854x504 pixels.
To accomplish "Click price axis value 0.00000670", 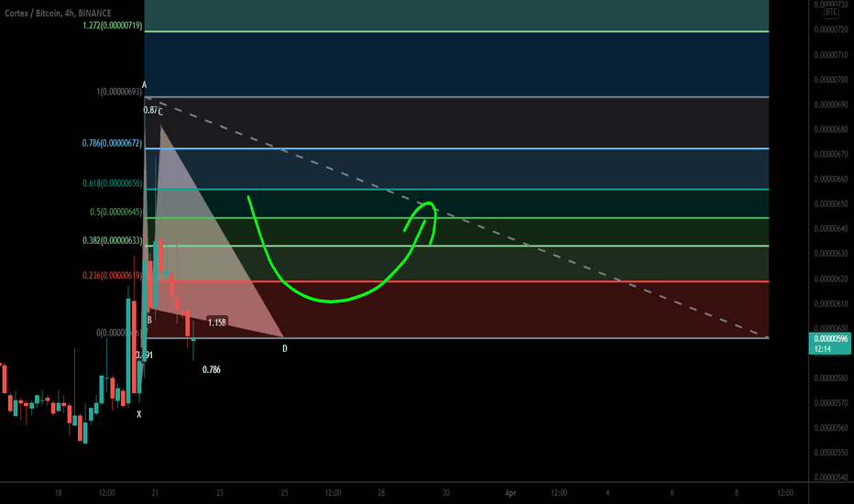I will 830,154.
